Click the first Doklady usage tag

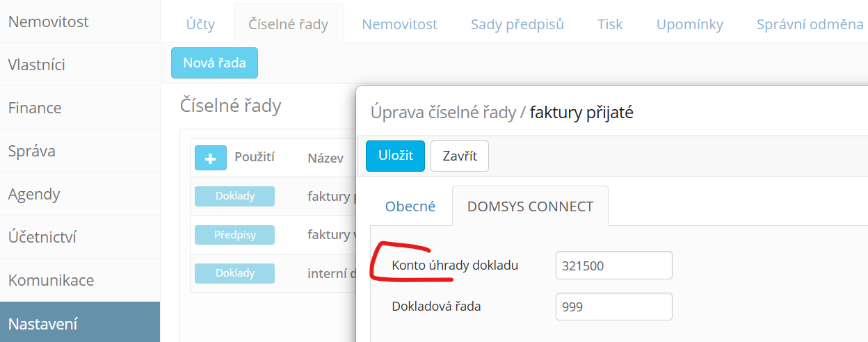(x=234, y=196)
